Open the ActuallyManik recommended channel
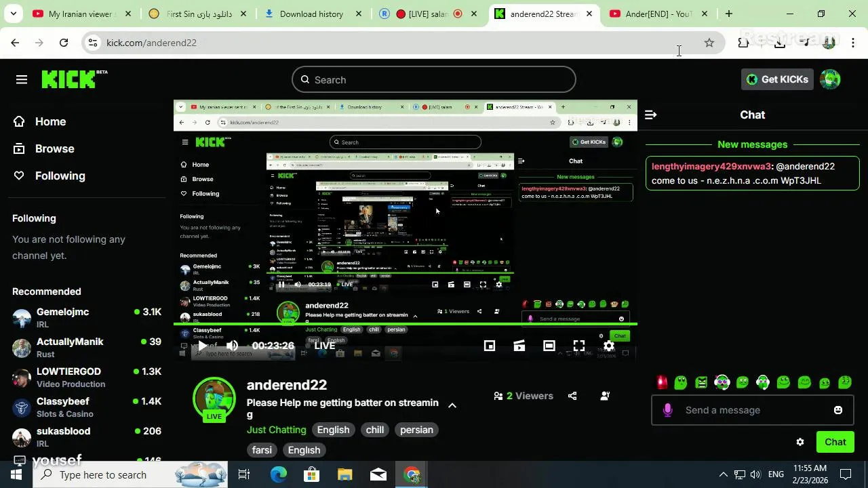Image resolution: width=868 pixels, height=488 pixels. 87,347
